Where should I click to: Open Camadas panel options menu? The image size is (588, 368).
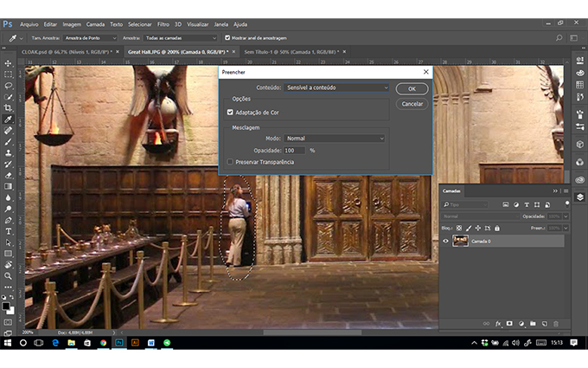(x=566, y=191)
